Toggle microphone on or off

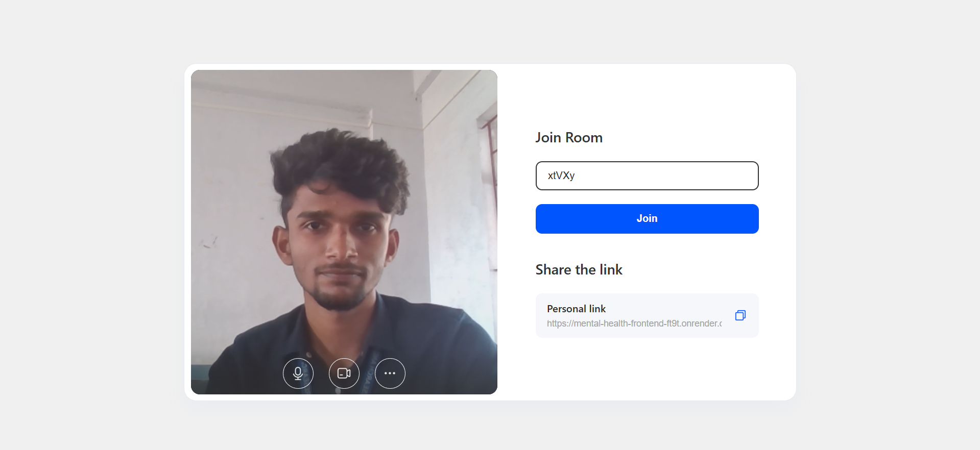298,373
